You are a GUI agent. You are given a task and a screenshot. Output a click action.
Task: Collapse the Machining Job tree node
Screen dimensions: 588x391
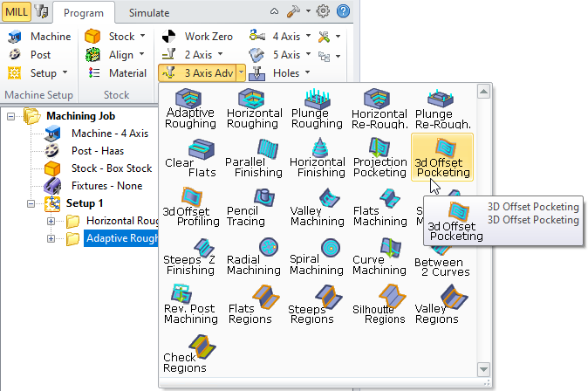[10, 116]
